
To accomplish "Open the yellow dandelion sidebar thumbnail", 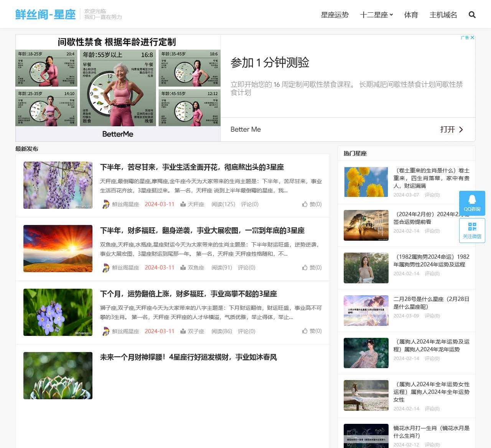I will pos(366,182).
